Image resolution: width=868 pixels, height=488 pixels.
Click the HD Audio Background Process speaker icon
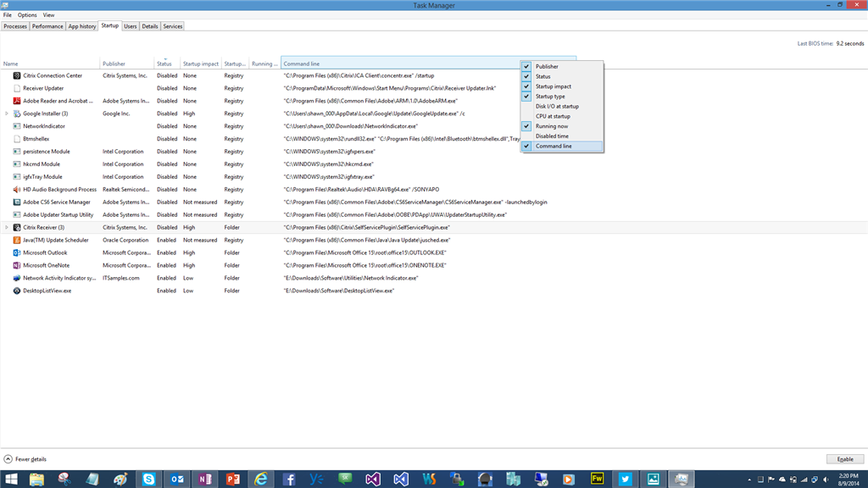[x=17, y=189]
